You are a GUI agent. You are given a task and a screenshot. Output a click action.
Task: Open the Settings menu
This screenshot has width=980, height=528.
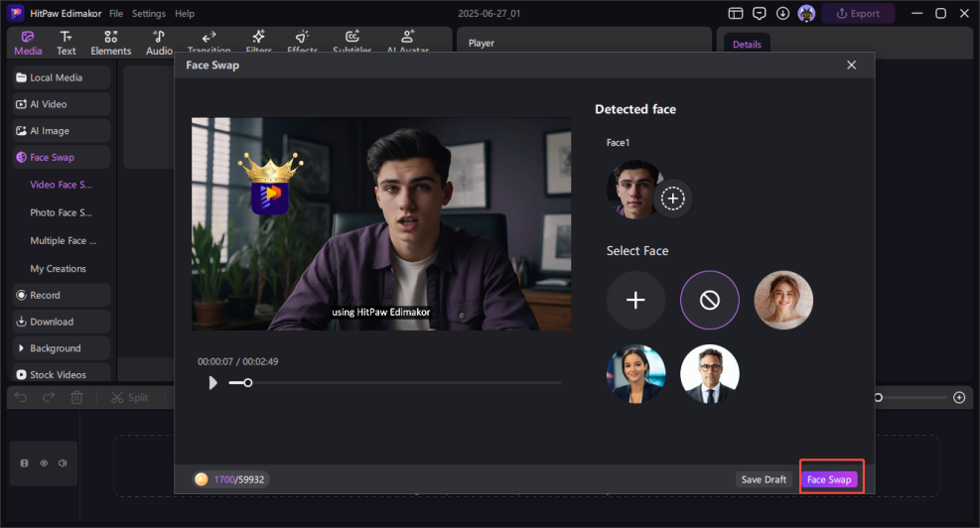click(x=149, y=13)
